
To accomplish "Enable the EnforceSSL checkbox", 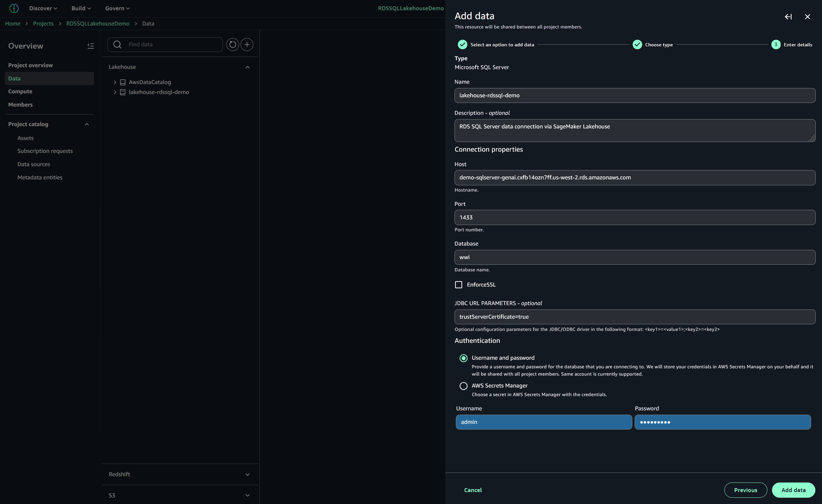I will pos(459,285).
